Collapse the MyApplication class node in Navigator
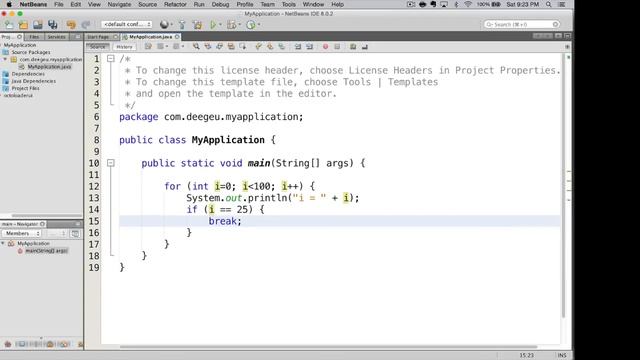Screen dimensions: 640x360 coord(3,244)
